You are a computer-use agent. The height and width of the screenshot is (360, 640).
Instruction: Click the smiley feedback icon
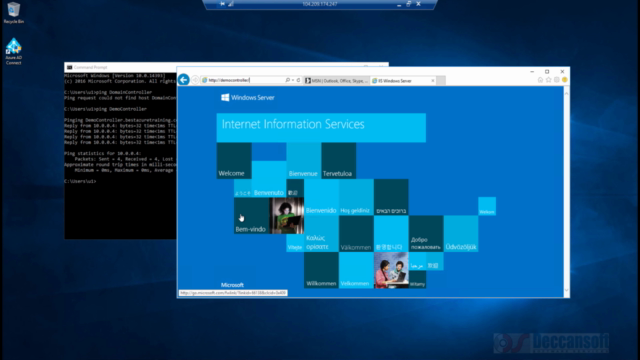(565, 80)
